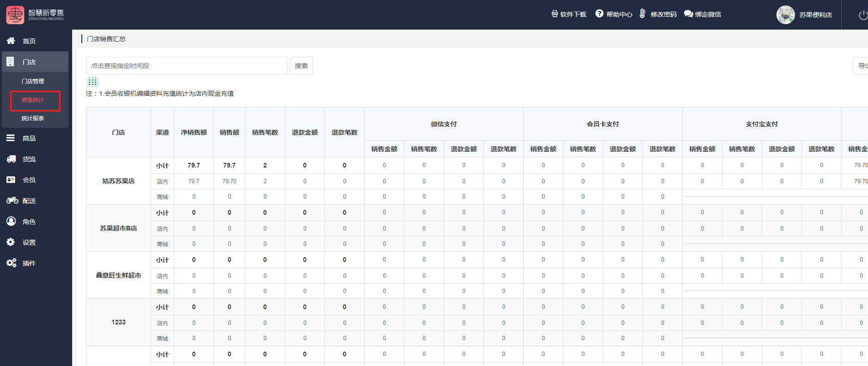Click the 小计 cell for 鑫意旺生鲜超市

162,260
